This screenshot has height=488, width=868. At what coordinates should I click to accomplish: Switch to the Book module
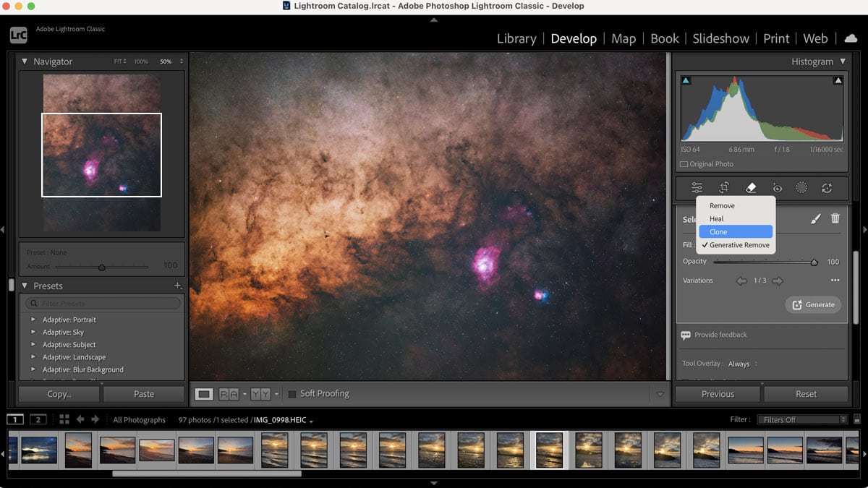coord(665,39)
